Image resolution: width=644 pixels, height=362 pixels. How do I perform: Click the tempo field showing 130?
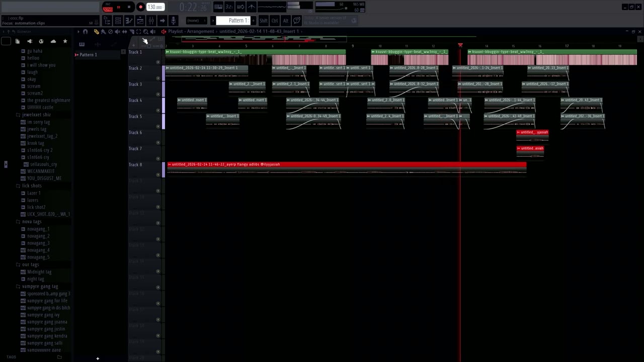(155, 7)
